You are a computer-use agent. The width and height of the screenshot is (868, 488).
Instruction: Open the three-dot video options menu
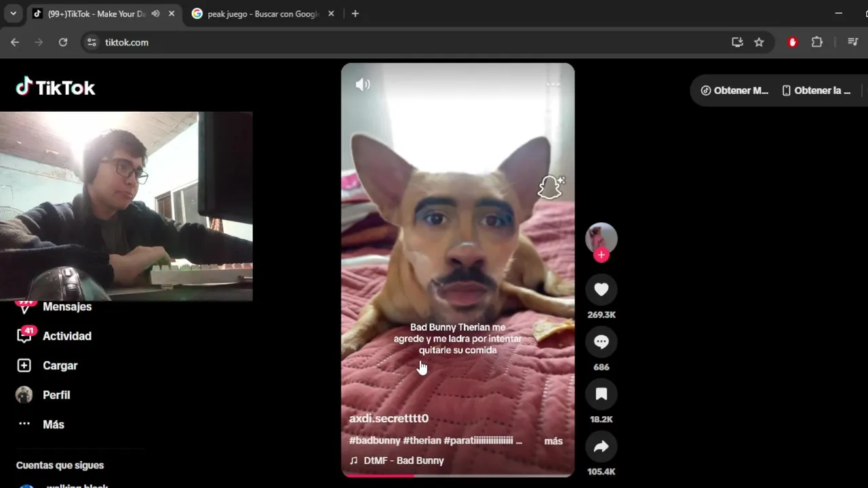pos(553,85)
